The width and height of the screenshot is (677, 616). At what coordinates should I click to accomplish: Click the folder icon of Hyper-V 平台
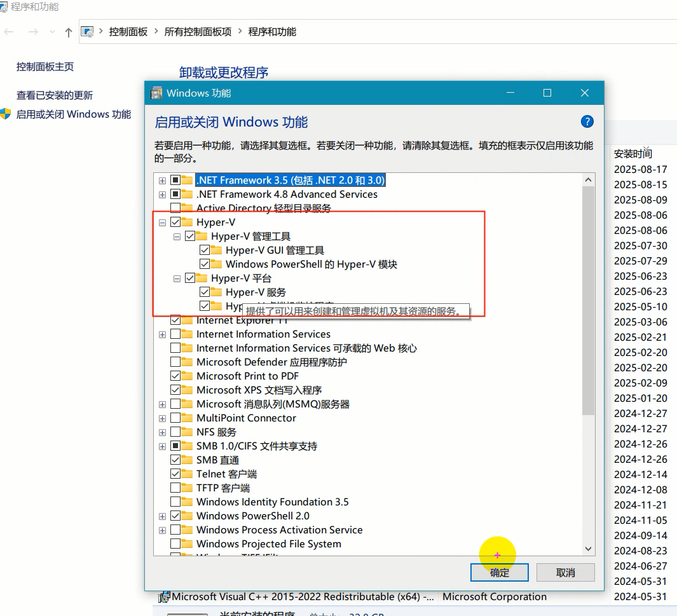(x=202, y=278)
